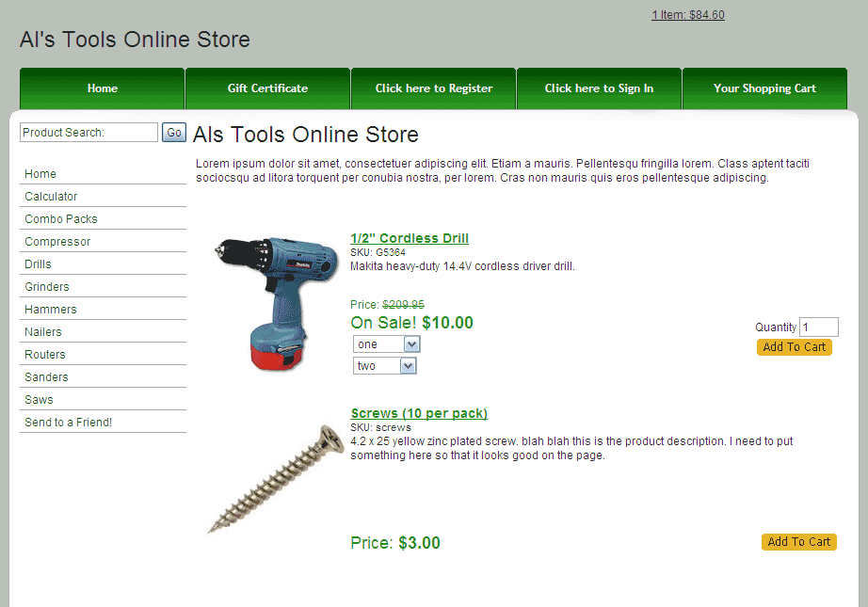
Task: Open the Screws (10 per pack) link
Action: [x=419, y=413]
